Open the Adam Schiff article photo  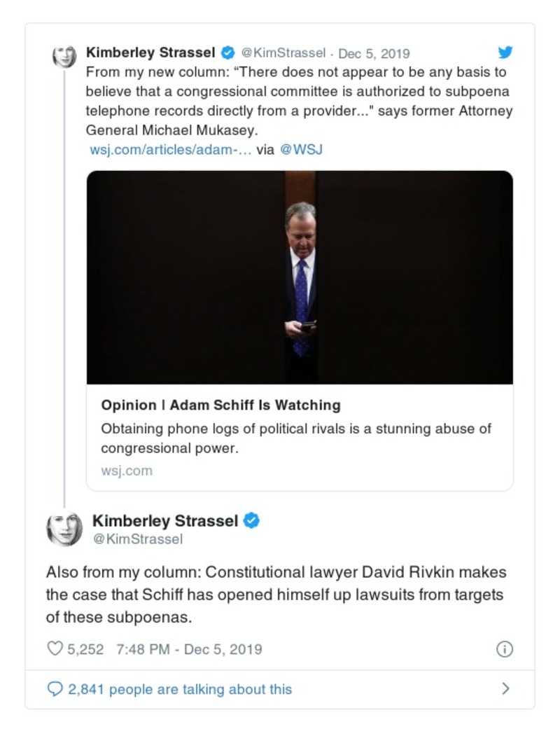tap(300, 277)
